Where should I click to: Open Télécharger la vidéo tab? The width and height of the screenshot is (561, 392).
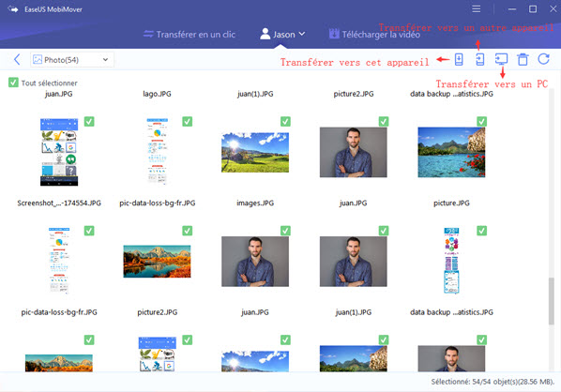click(374, 35)
